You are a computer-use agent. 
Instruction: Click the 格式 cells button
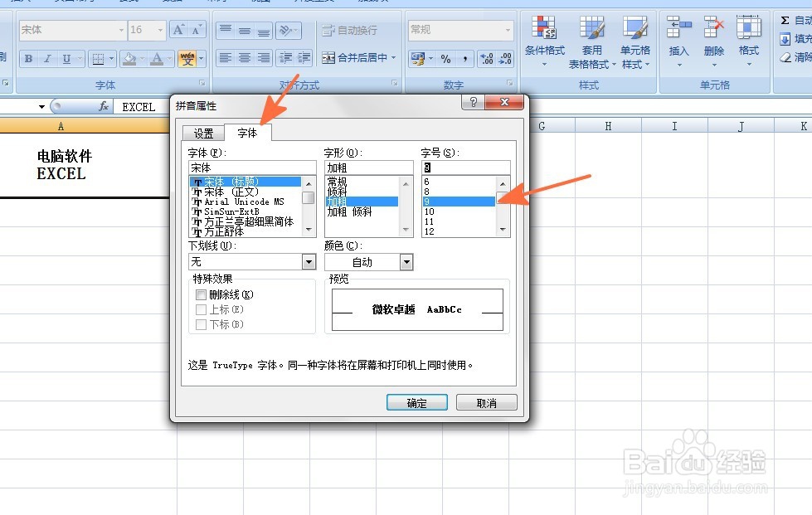coord(749,41)
